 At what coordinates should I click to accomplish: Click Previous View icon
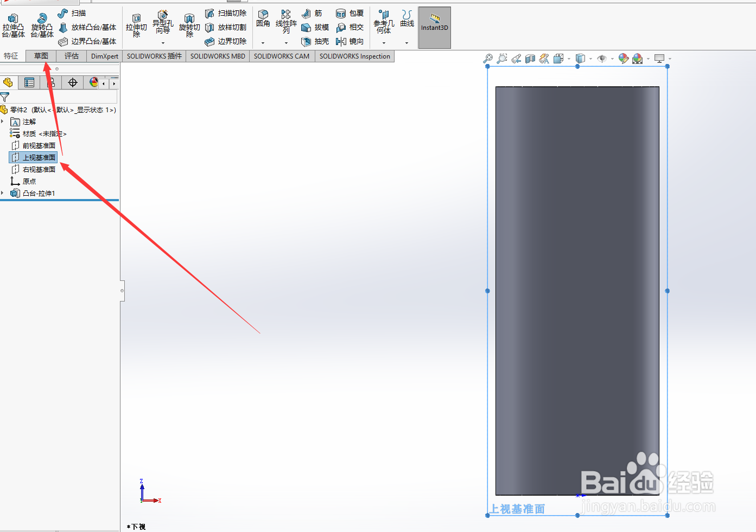(x=516, y=59)
